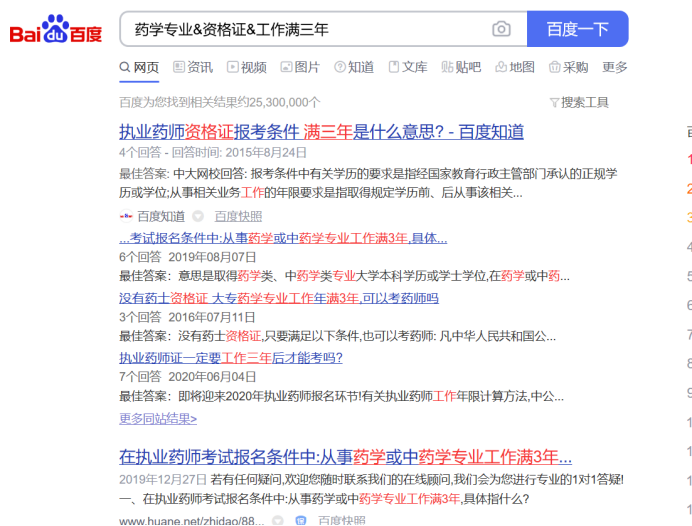Click shield icon beside huane.net URL

(278, 521)
